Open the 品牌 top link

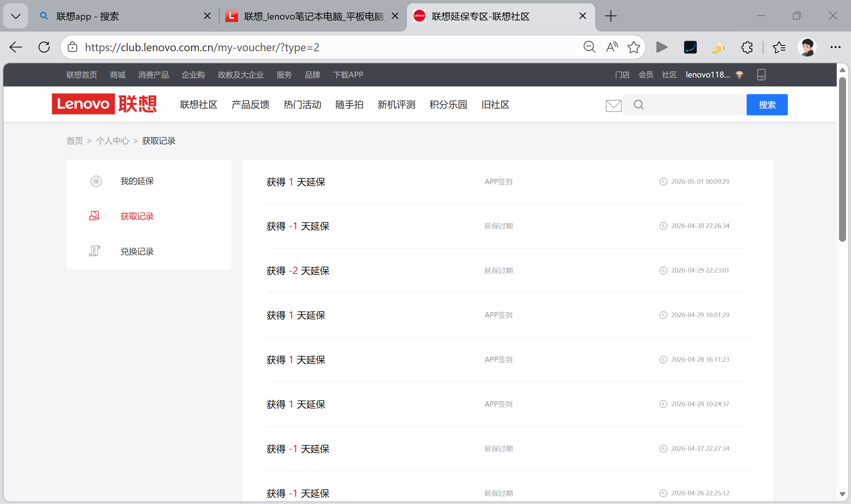[312, 75]
